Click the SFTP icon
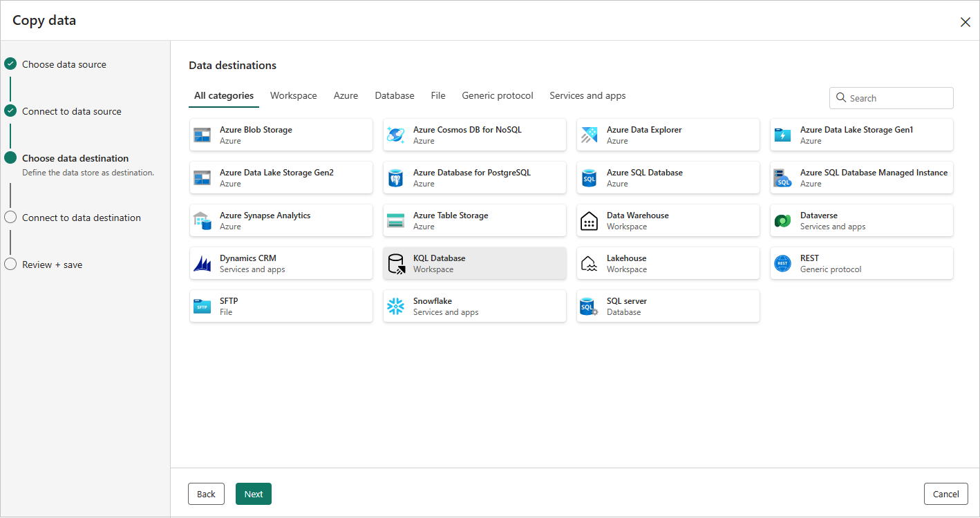 202,306
